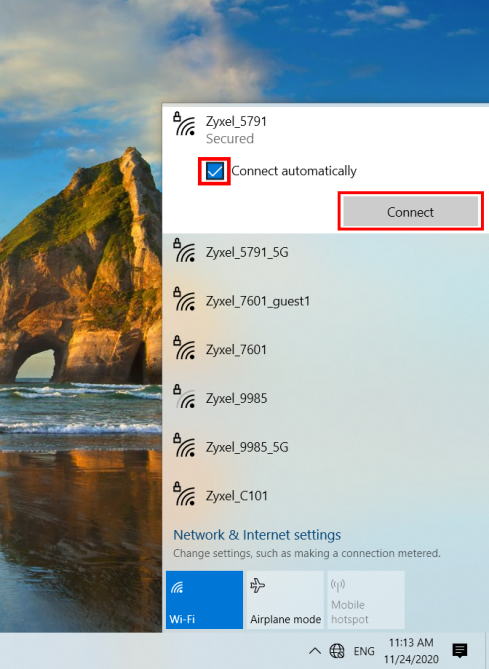Click the Zyxel_C101 Wi-Fi signal icon

coord(184,494)
